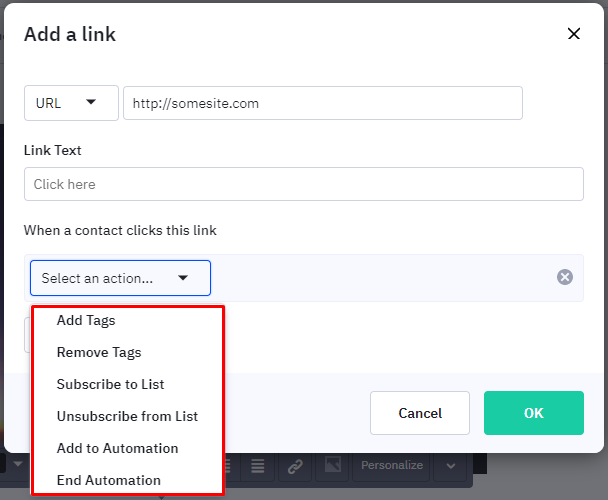Close the Add a link dialog
608x500 pixels.
574,34
